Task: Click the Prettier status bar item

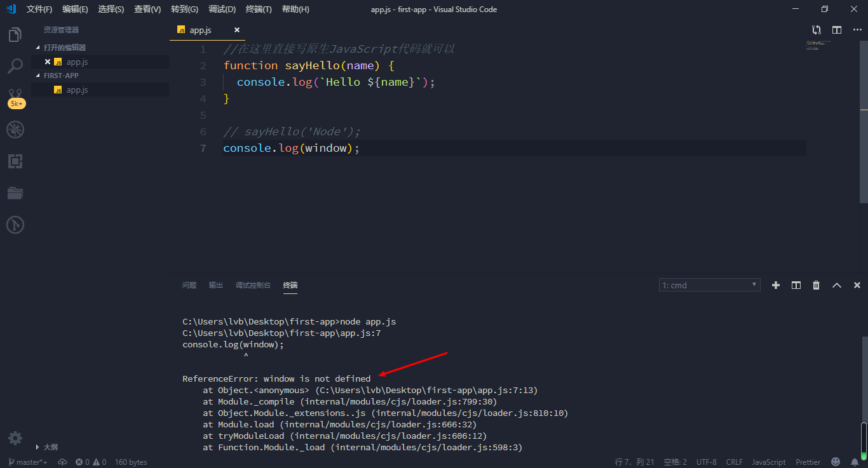Action: click(x=808, y=462)
